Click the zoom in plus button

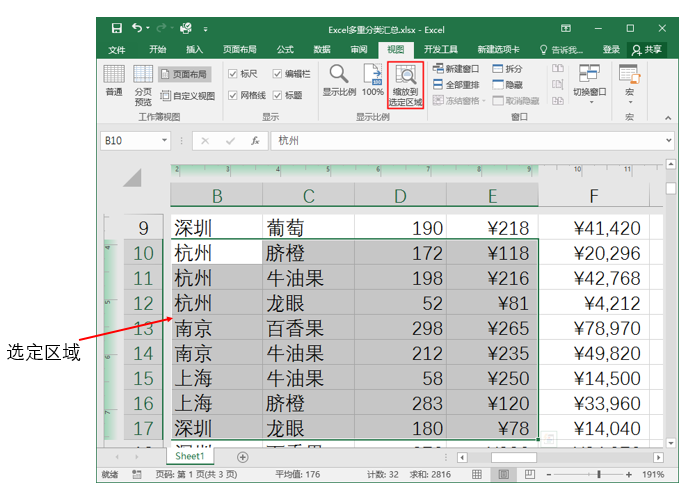click(629, 475)
